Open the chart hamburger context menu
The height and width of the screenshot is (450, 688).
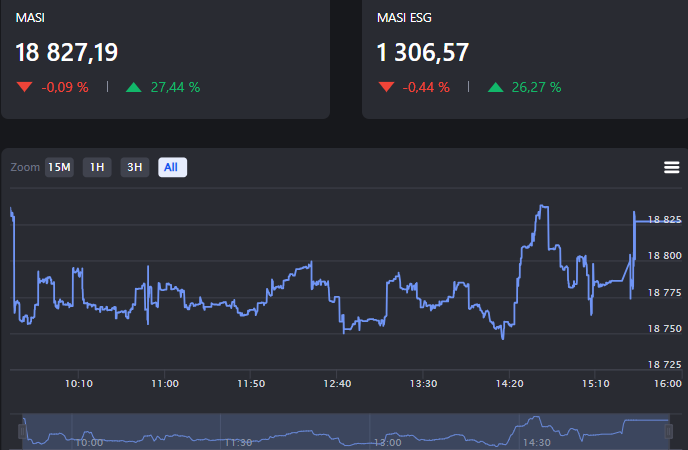pyautogui.click(x=671, y=167)
